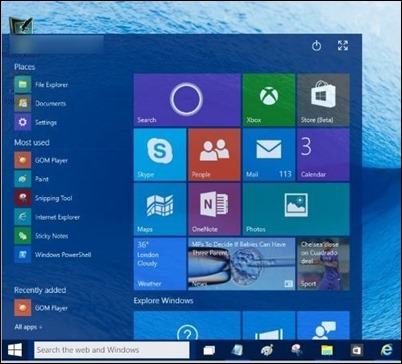Click the Windows Start button
This screenshot has height=364, width=402.
(x=15, y=350)
